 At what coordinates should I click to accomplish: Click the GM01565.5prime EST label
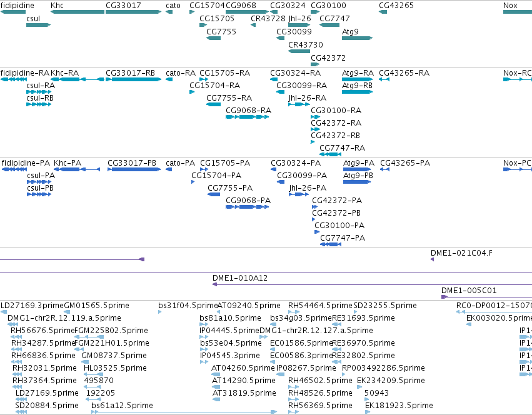97,306
